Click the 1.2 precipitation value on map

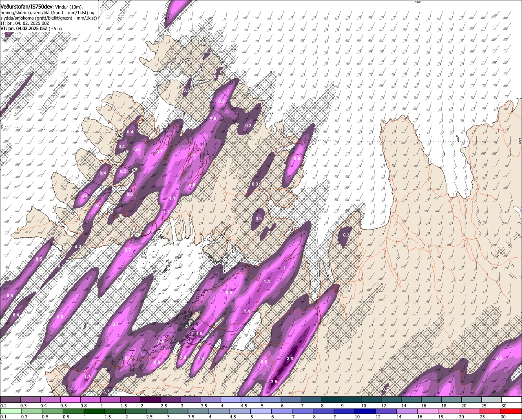[x=166, y=212]
